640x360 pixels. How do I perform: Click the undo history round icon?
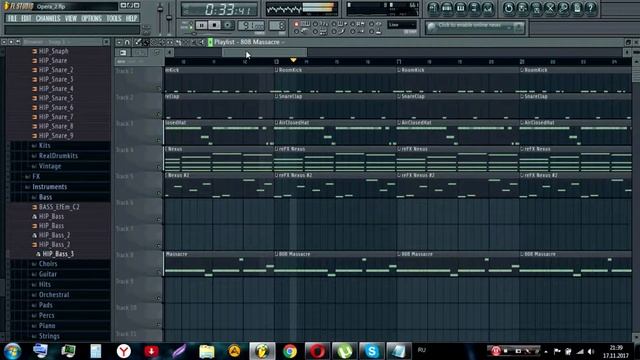(509, 8)
